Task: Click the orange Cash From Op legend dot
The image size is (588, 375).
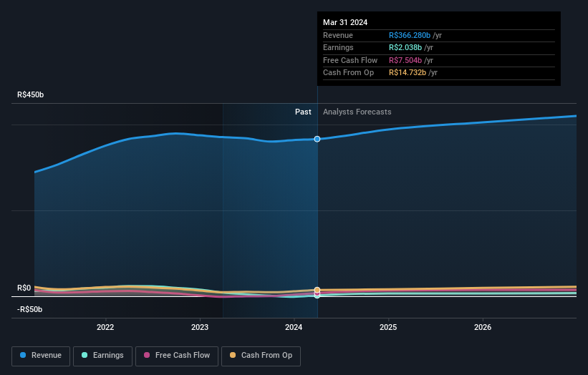Action: click(x=233, y=355)
